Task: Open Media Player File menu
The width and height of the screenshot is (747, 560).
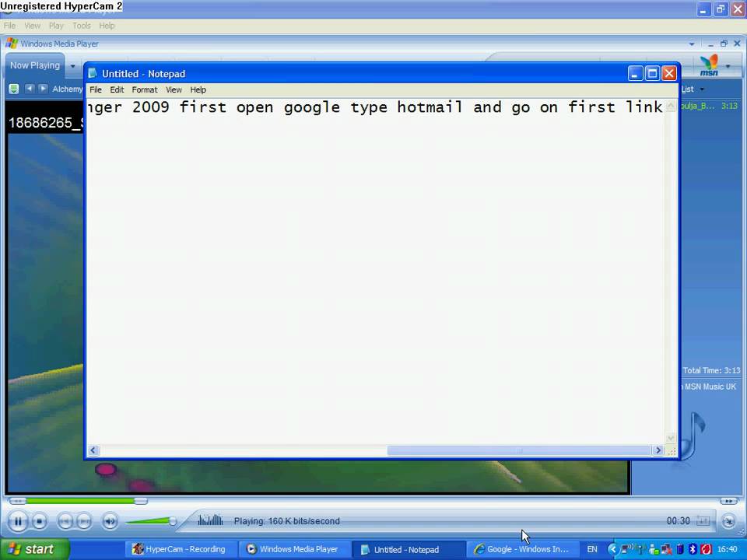Action: coord(9,26)
